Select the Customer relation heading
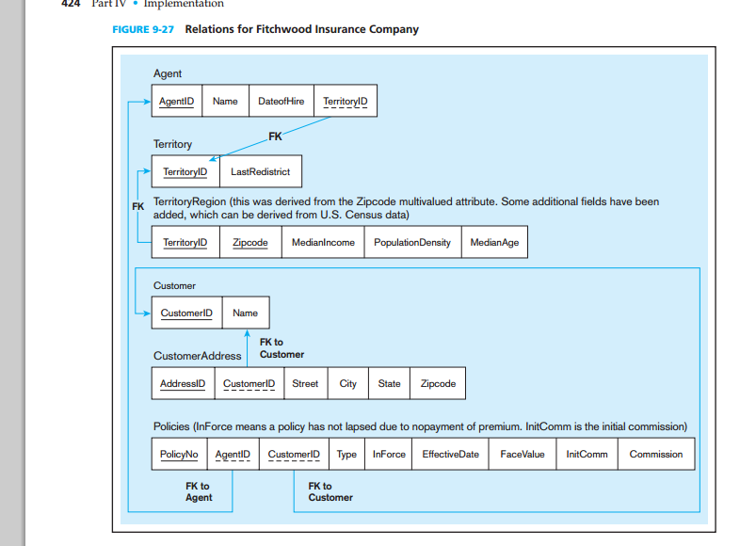 tap(174, 286)
